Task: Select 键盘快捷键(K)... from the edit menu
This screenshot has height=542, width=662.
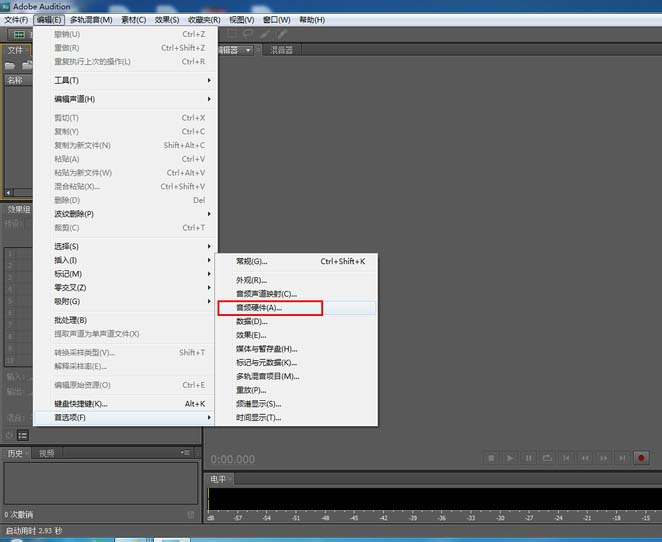Action: pos(125,404)
